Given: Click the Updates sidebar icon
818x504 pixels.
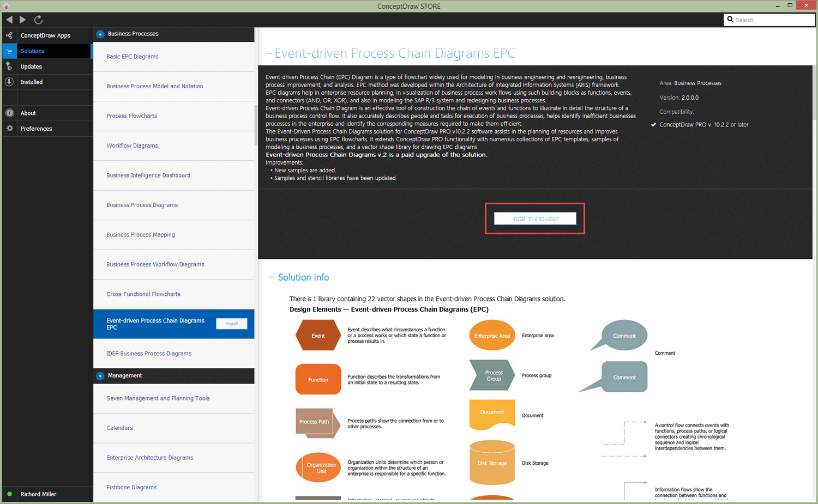Looking at the screenshot, I should (9, 66).
